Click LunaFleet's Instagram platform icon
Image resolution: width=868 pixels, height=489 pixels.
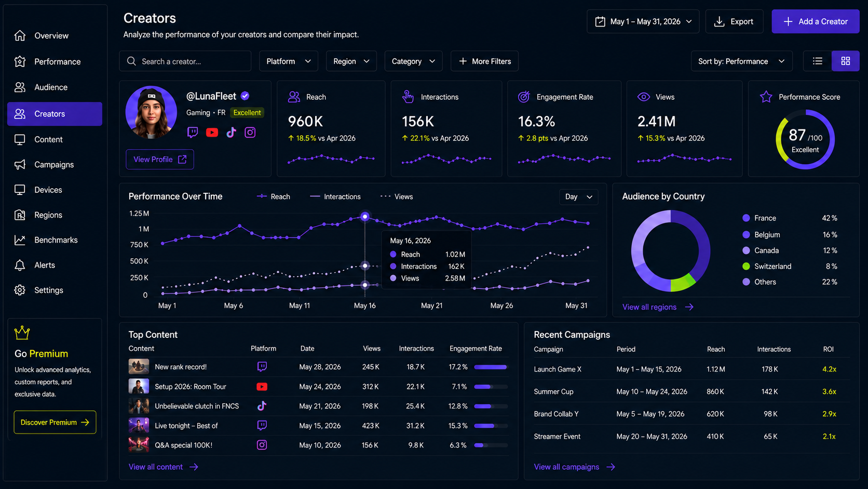(x=250, y=133)
